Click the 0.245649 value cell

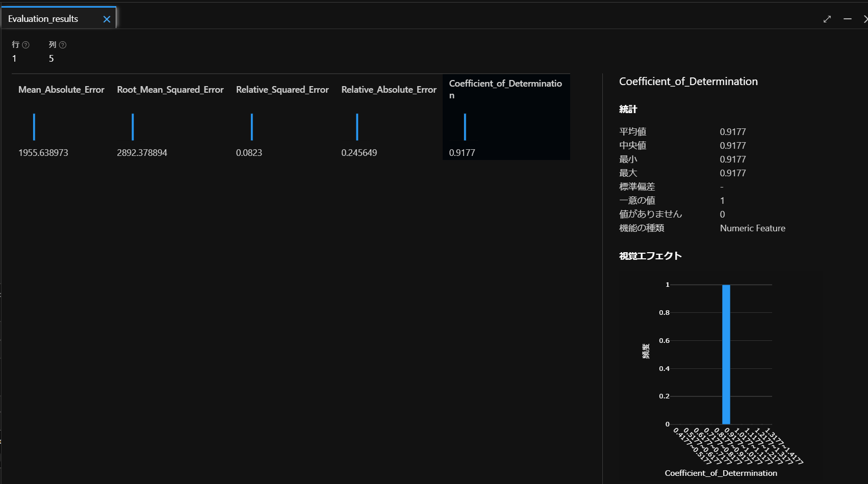coord(359,153)
